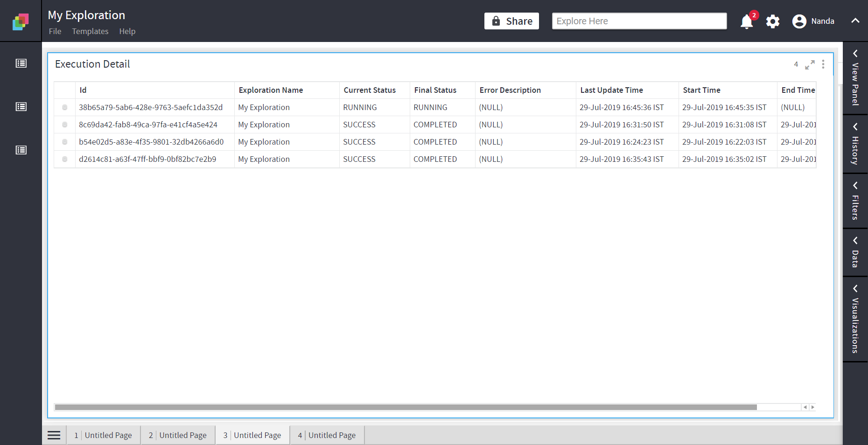Open the notifications bell icon

point(747,21)
